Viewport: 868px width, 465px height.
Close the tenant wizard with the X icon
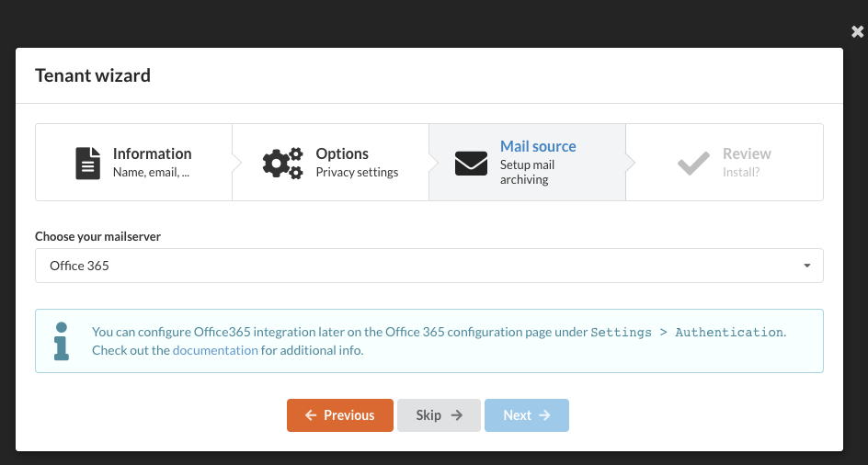coord(858,32)
